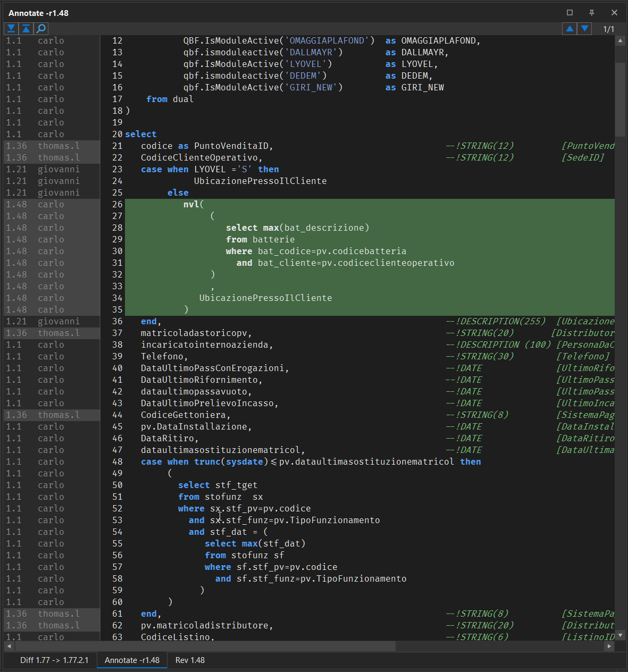This screenshot has width=628, height=672.
Task: Jump to top using up-arrow bar icon
Action: click(26, 28)
